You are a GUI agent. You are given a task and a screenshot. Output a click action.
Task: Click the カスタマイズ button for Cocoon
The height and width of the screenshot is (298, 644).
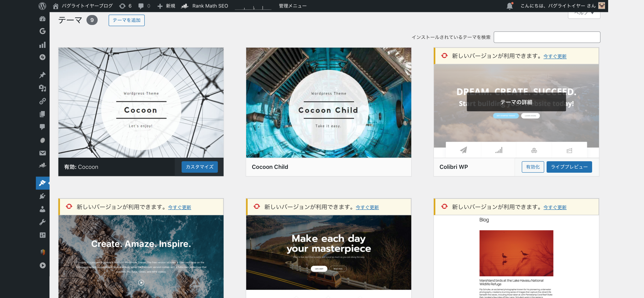tap(200, 167)
